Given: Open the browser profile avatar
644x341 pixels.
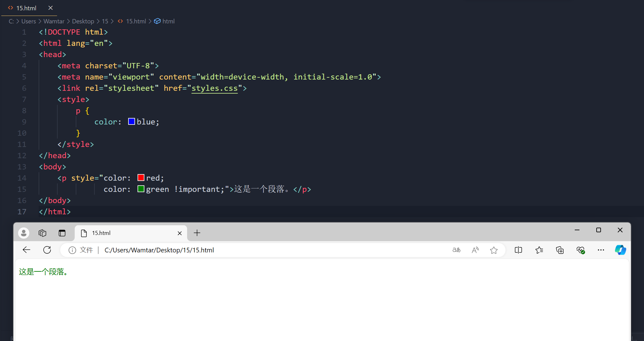Looking at the screenshot, I should (24, 233).
